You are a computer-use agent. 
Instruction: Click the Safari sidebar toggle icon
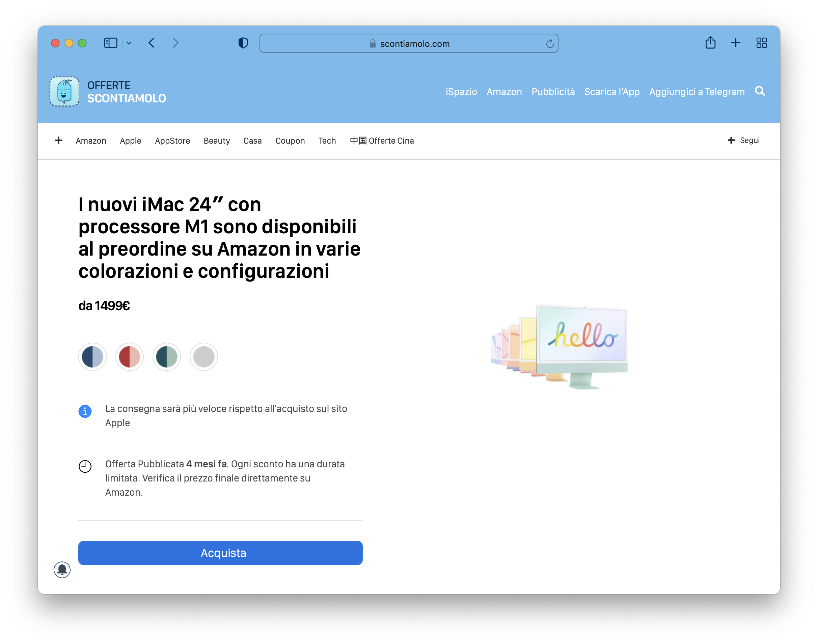click(x=111, y=43)
